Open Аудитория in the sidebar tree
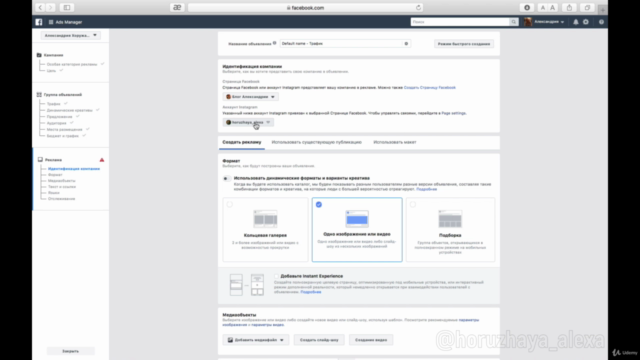The width and height of the screenshot is (640, 360). pyautogui.click(x=56, y=123)
